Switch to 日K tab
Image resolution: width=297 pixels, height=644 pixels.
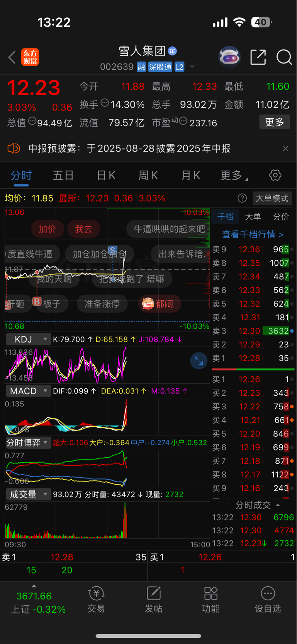[106, 176]
